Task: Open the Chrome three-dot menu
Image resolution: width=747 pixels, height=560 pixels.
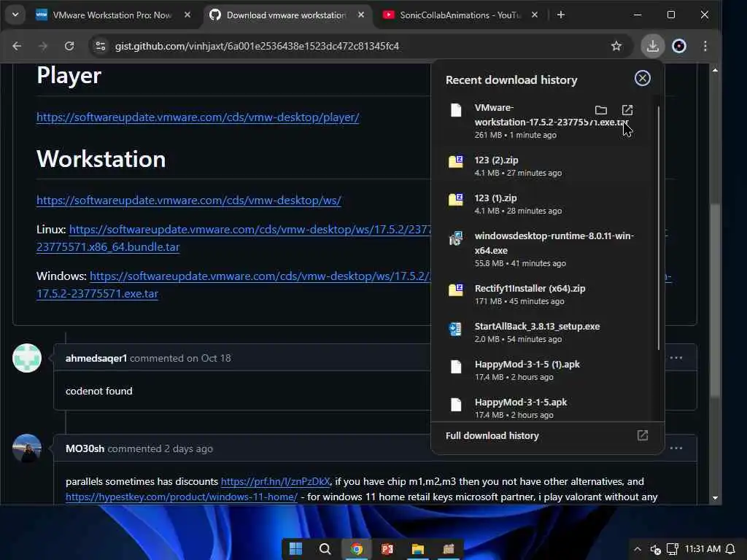Action: [x=705, y=46]
